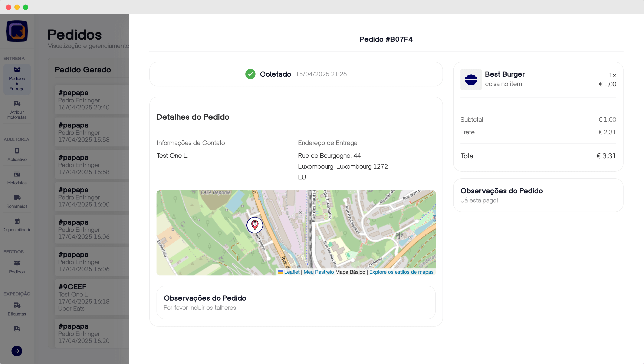The width and height of the screenshot is (644, 364).
Task: Click the delivery pin marker on map
Action: coord(255,225)
